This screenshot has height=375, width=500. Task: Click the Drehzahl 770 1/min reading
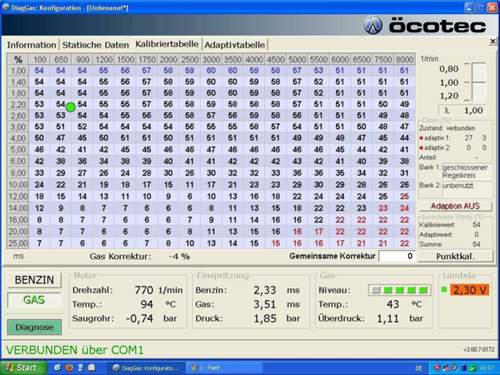click(158, 290)
